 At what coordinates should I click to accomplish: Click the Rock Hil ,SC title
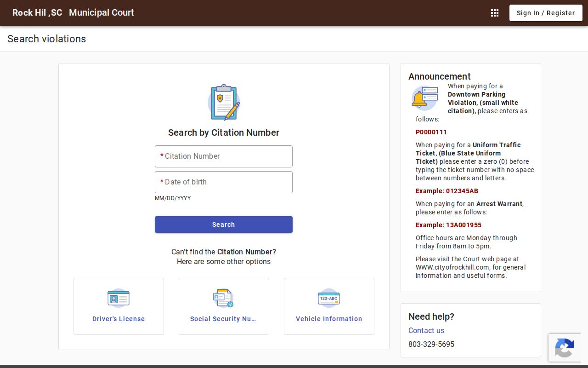pyautogui.click(x=37, y=13)
